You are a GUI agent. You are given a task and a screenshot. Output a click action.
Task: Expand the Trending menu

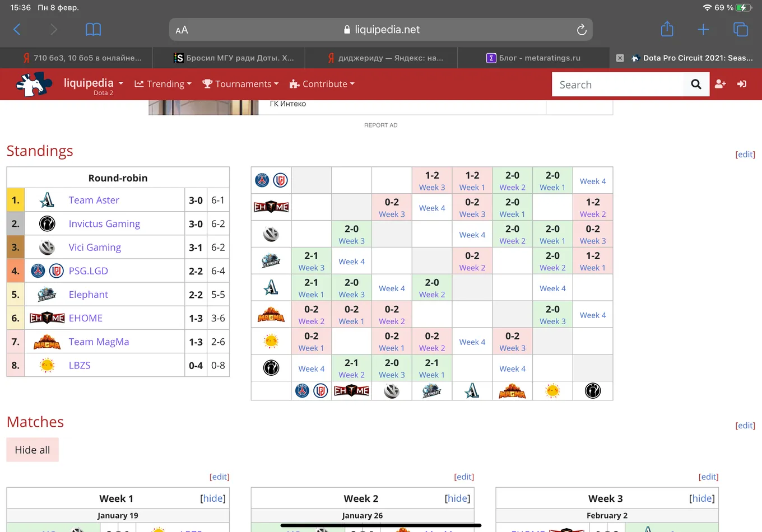[x=163, y=84]
